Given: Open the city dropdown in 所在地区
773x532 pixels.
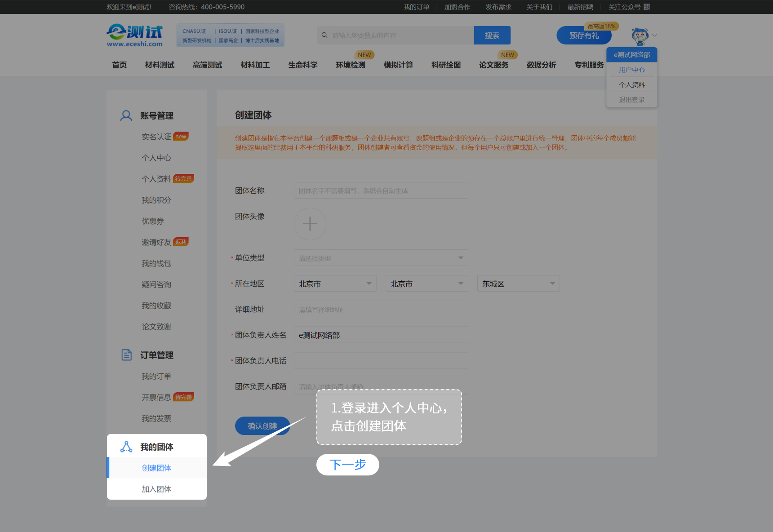Looking at the screenshot, I should 426,283.
